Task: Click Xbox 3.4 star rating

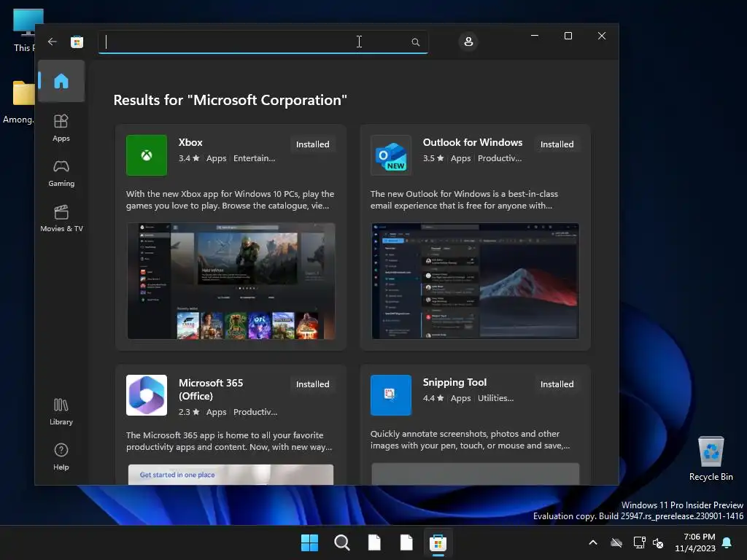Action: pyautogui.click(x=189, y=158)
